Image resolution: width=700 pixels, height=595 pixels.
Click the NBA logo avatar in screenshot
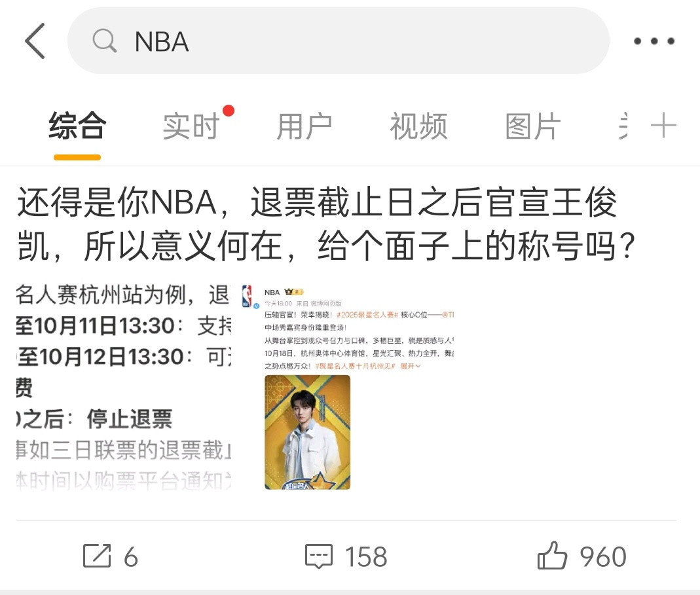247,297
